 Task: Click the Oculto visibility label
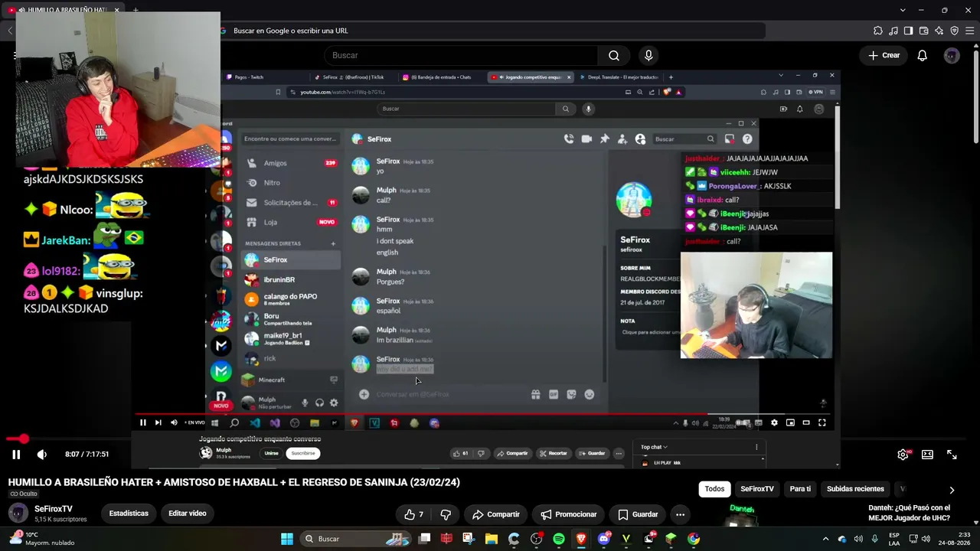pos(24,494)
